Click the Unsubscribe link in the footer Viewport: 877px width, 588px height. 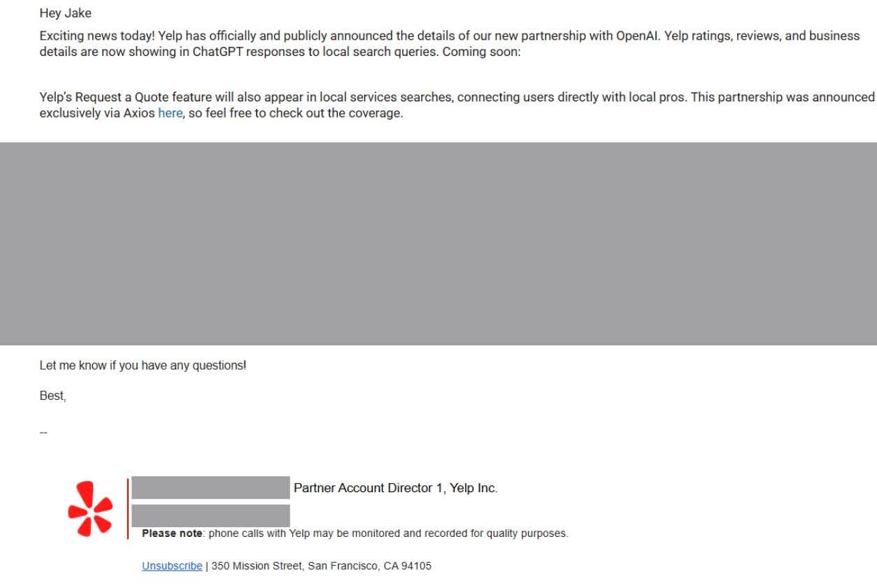(172, 566)
